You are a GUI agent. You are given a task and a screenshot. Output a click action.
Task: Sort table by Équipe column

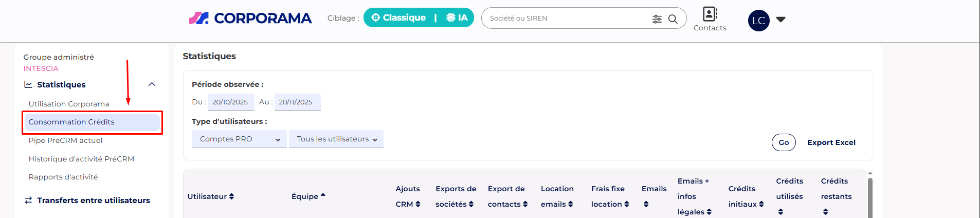coord(308,196)
